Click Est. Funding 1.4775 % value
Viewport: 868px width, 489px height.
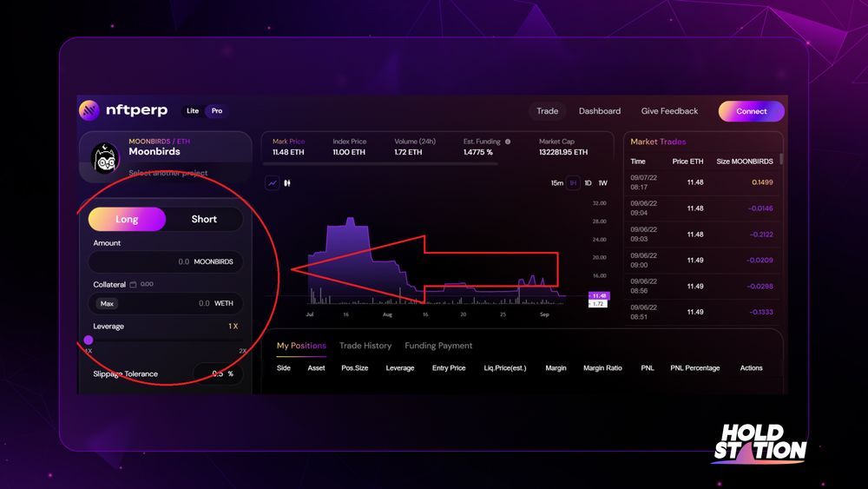point(477,152)
